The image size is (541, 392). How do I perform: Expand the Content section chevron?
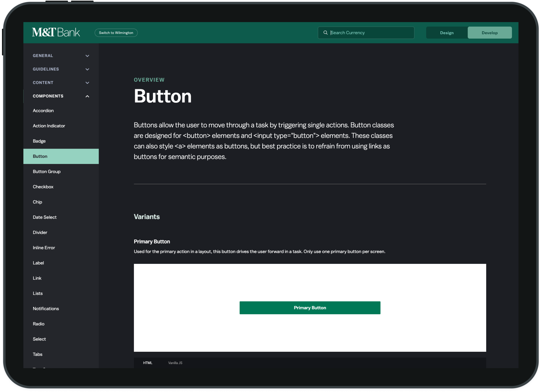87,83
